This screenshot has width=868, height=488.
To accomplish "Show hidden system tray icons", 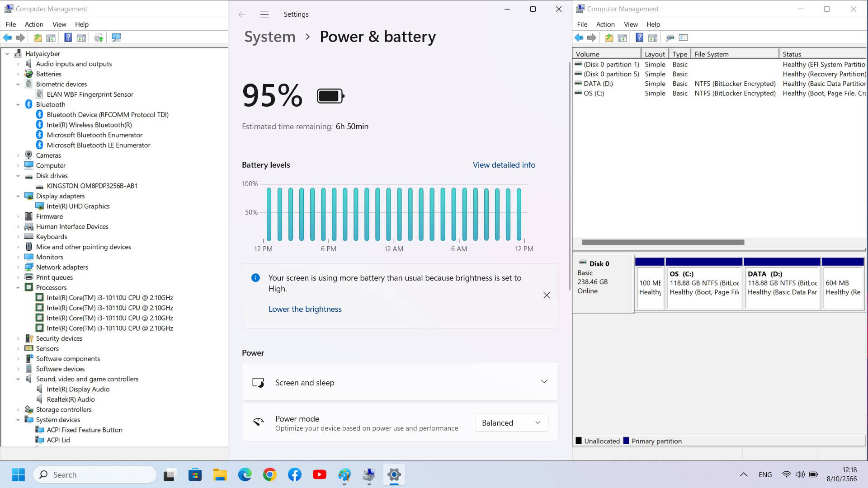I will point(743,475).
